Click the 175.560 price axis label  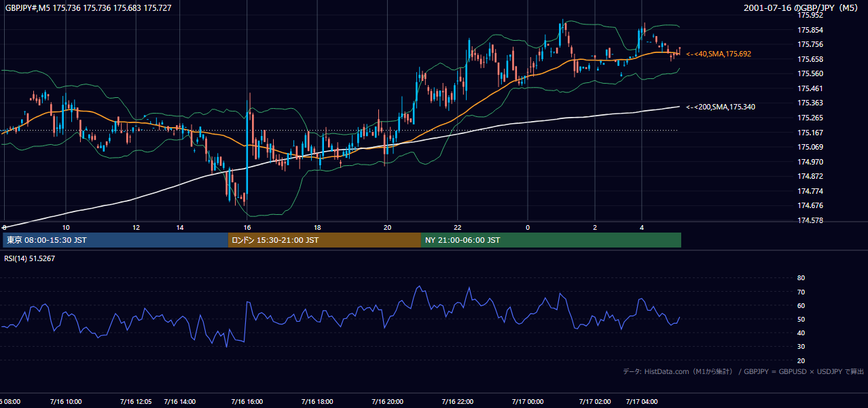(810, 73)
